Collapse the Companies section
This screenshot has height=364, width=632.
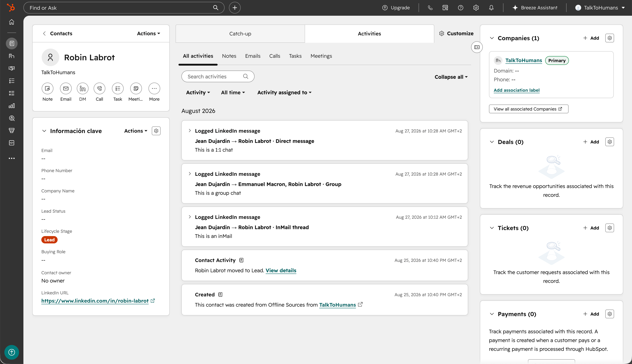point(492,38)
